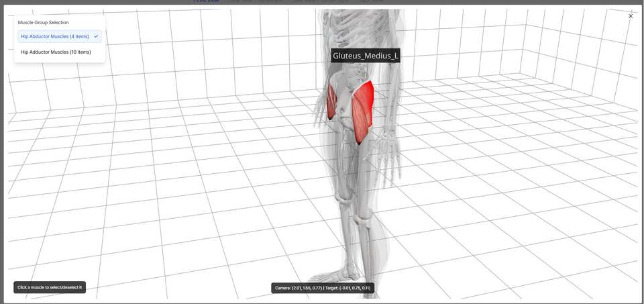644x304 pixels.
Task: Toggle the darker red muscle on the far hip
Action: click(332, 103)
